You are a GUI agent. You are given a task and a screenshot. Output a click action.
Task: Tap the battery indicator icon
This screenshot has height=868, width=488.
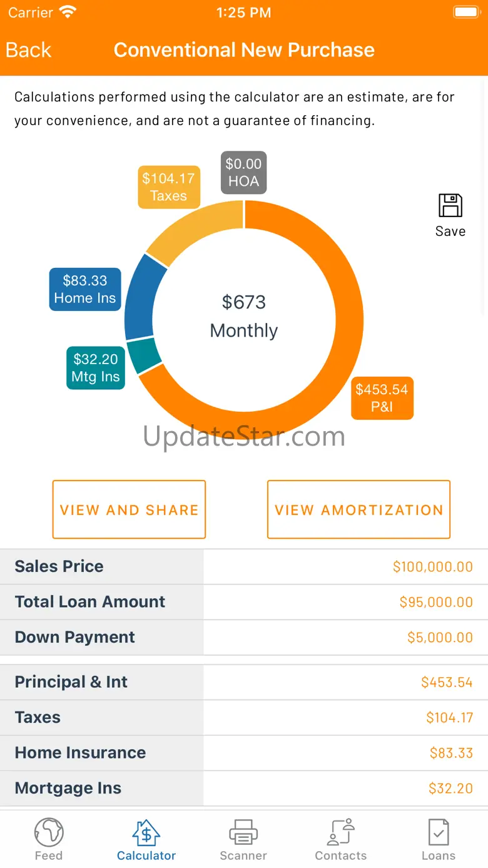tap(466, 12)
